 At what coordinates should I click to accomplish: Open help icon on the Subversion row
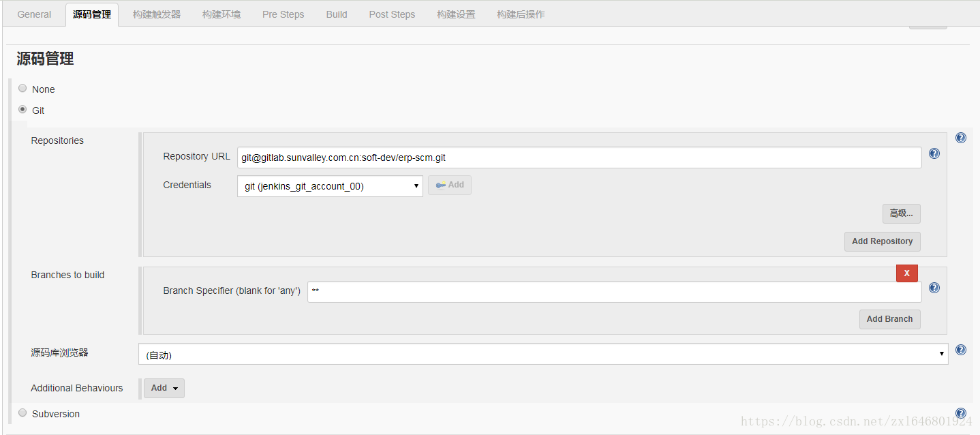coord(961,413)
